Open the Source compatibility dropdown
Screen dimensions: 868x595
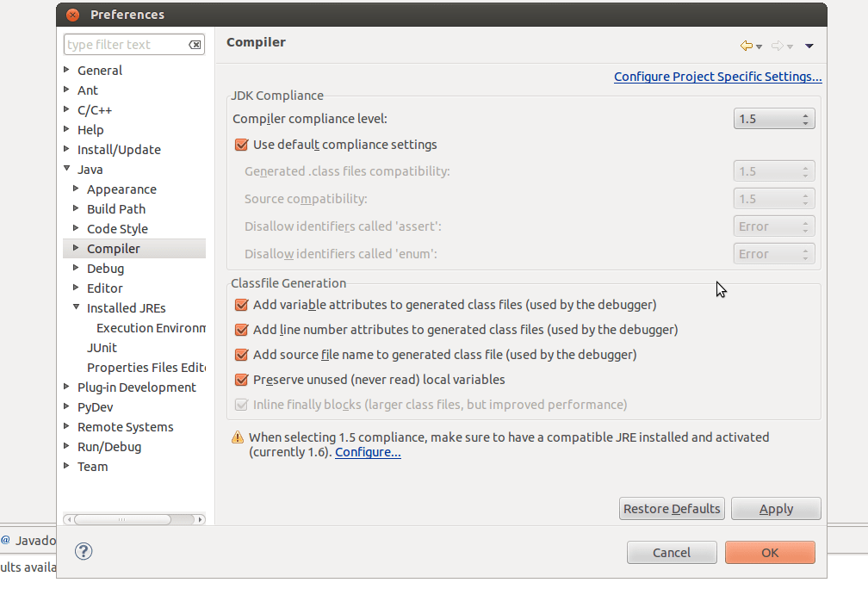point(774,199)
